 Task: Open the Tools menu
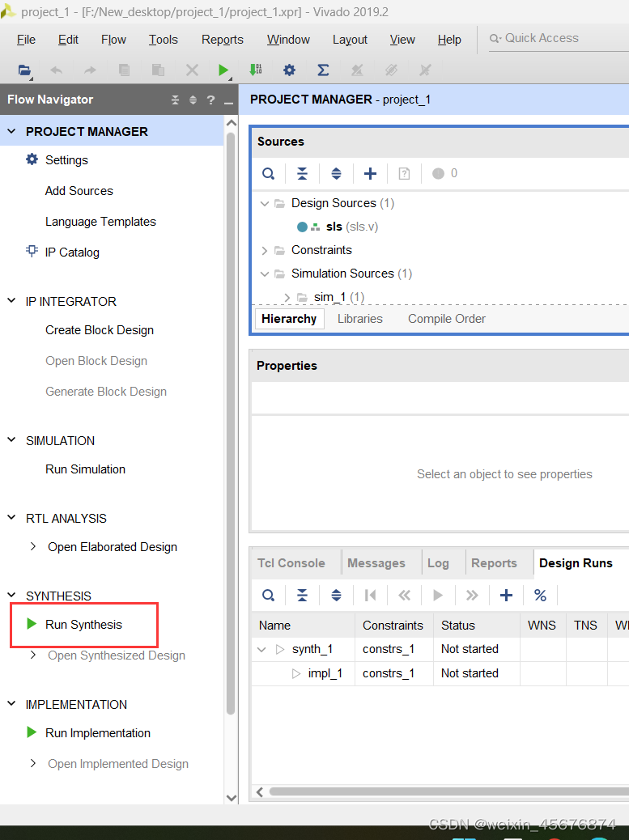click(164, 40)
